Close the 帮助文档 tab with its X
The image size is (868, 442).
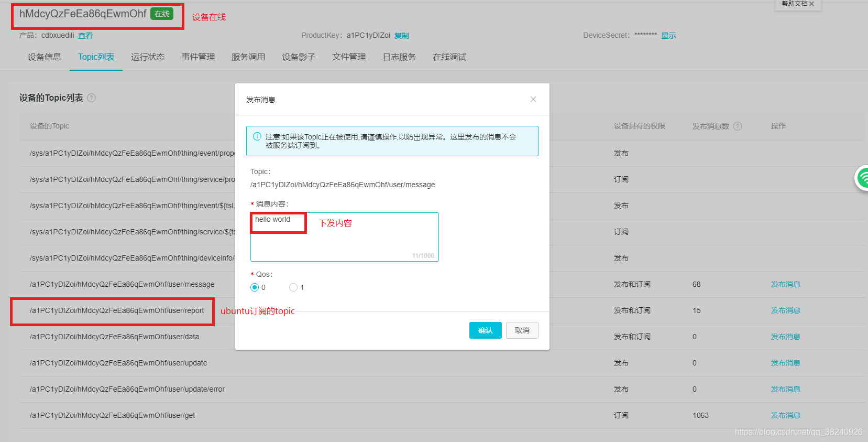pyautogui.click(x=812, y=4)
